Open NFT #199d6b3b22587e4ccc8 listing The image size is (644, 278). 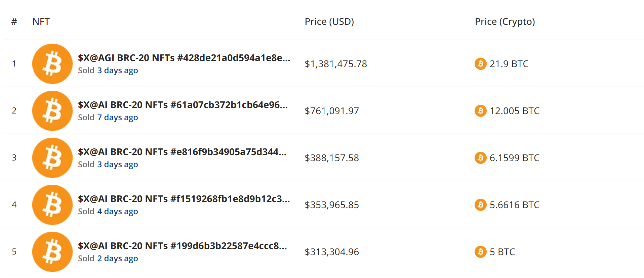[x=183, y=246]
